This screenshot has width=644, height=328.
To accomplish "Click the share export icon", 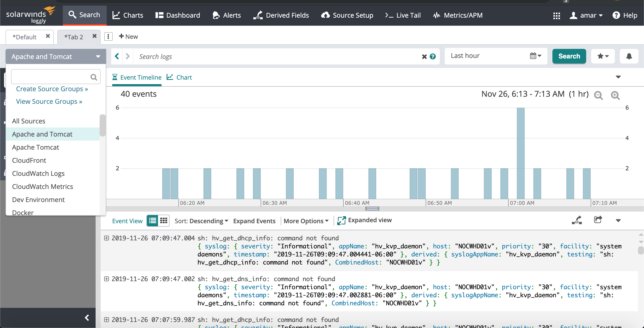I will (598, 220).
